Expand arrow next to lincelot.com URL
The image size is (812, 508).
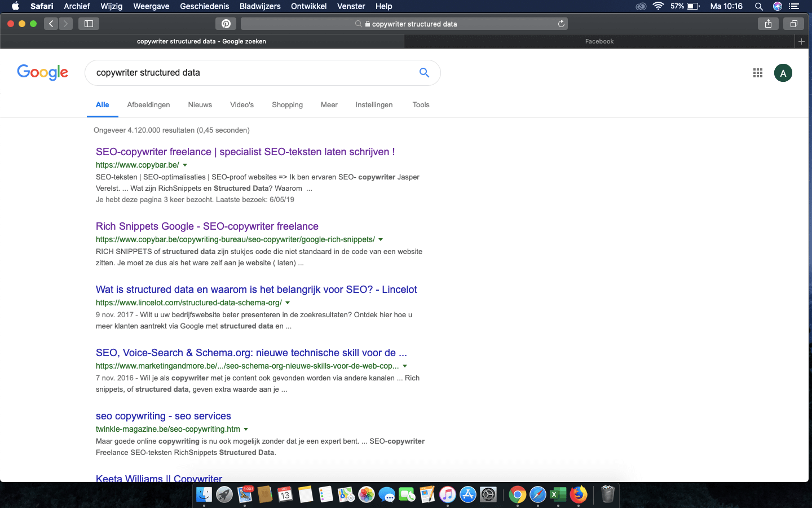[x=288, y=303]
